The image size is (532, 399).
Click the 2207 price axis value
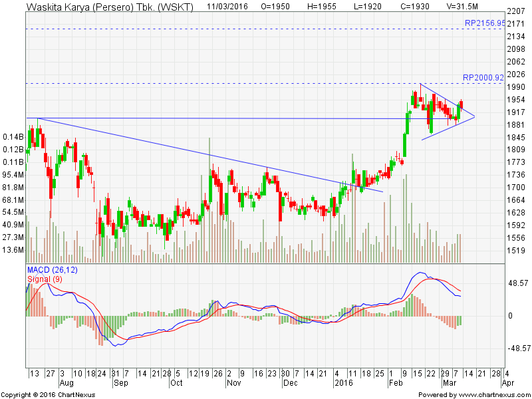pyautogui.click(x=517, y=11)
